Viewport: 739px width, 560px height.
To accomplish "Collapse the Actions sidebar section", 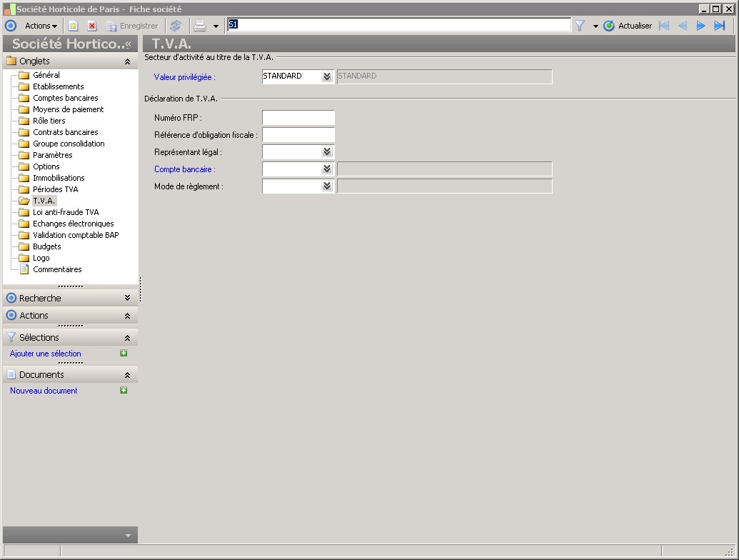I will pos(127,316).
